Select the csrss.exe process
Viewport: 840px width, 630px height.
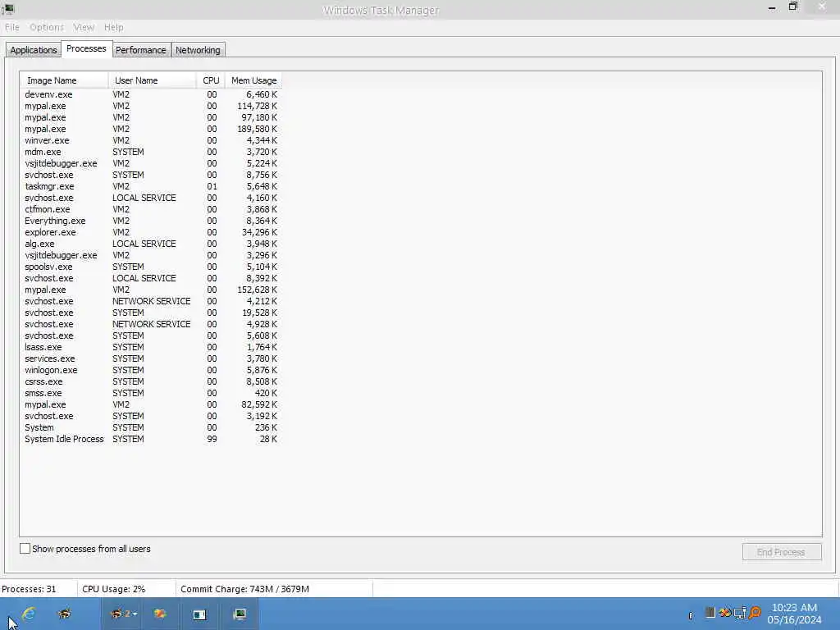pyautogui.click(x=151, y=381)
